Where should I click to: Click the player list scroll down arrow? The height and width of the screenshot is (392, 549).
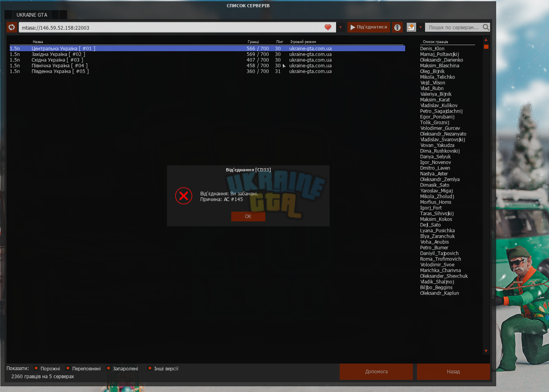tap(486, 351)
